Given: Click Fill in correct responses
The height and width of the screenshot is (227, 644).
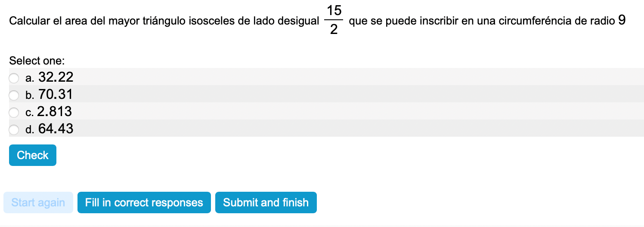Looking at the screenshot, I should coord(144,202).
